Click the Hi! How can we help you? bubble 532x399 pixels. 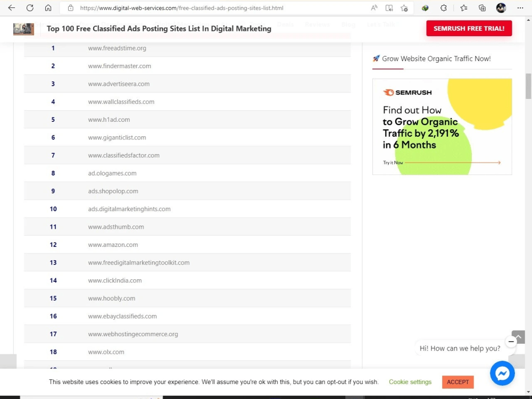pos(460,348)
